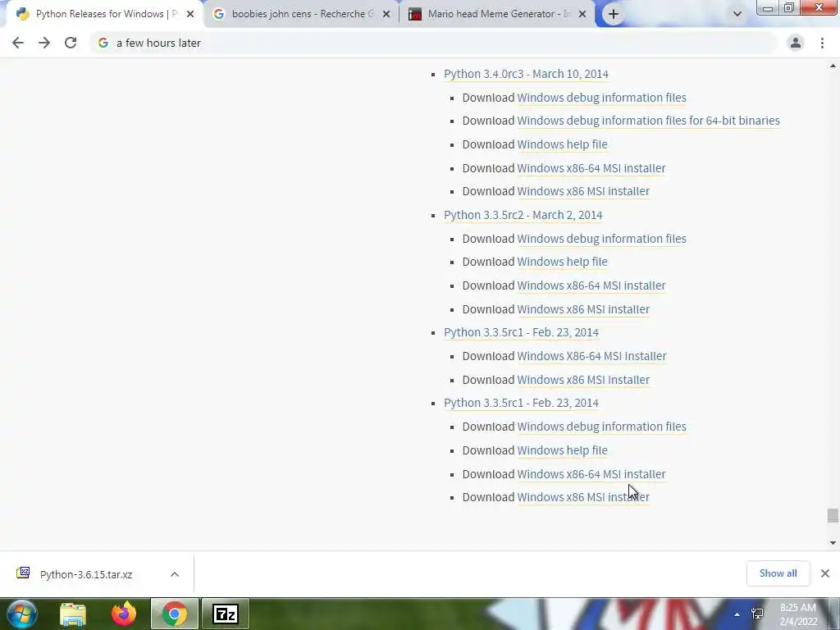Close the Mario head Meme Generator tab
The height and width of the screenshot is (630, 840).
(x=582, y=14)
